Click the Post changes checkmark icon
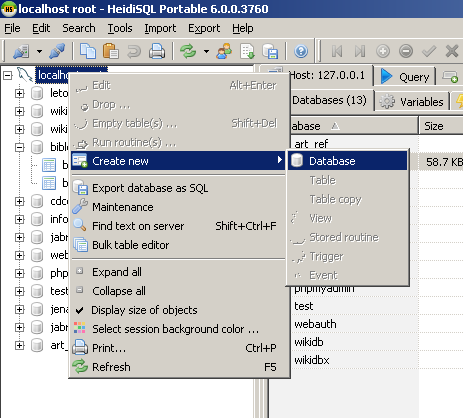The width and height of the screenshot is (463, 418). click(429, 51)
